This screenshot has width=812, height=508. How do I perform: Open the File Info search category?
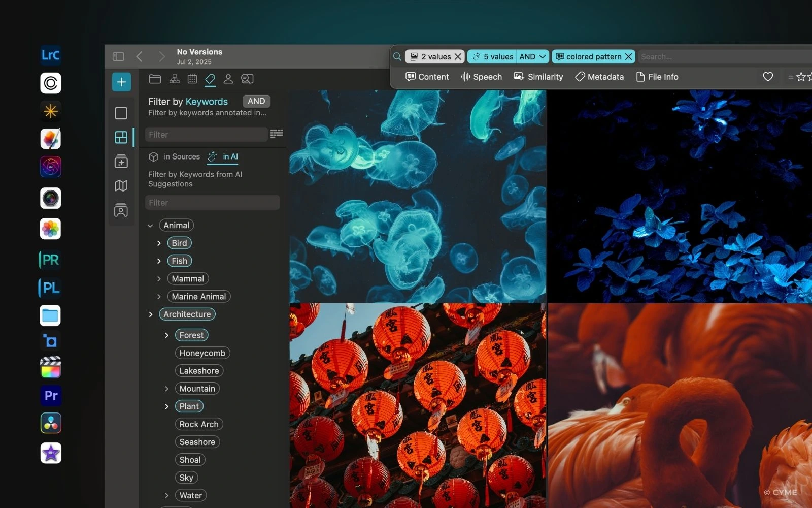point(657,77)
